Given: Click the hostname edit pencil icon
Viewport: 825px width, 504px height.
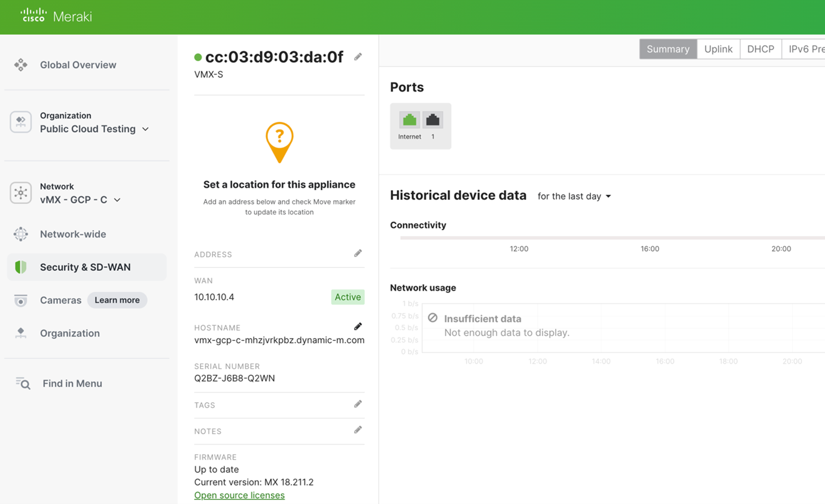Looking at the screenshot, I should tap(358, 326).
